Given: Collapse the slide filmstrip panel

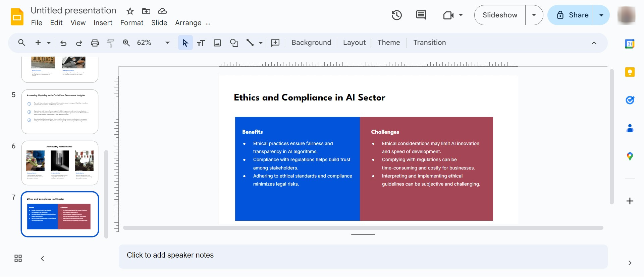Looking at the screenshot, I should coord(42,258).
